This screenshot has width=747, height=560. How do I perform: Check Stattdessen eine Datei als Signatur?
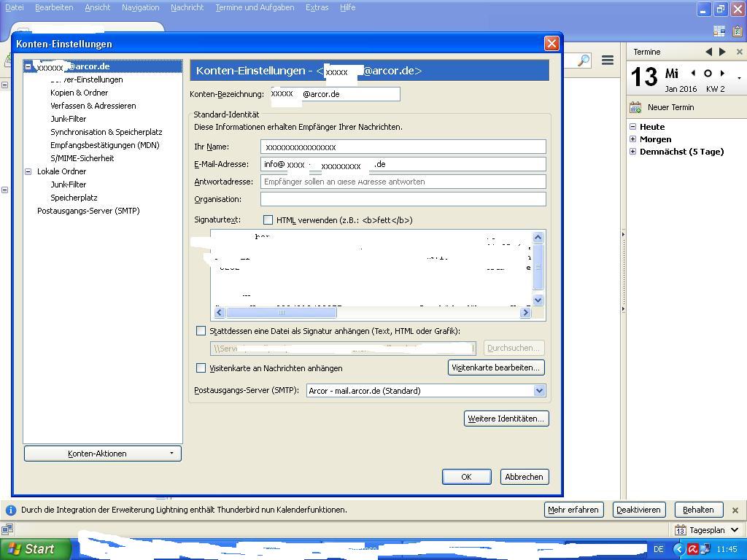coord(201,330)
